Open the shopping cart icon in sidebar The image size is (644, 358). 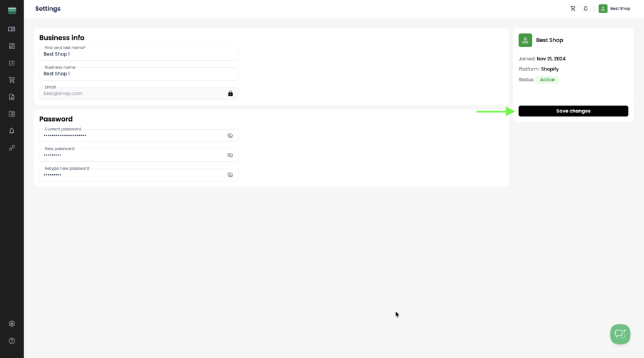pyautogui.click(x=12, y=80)
